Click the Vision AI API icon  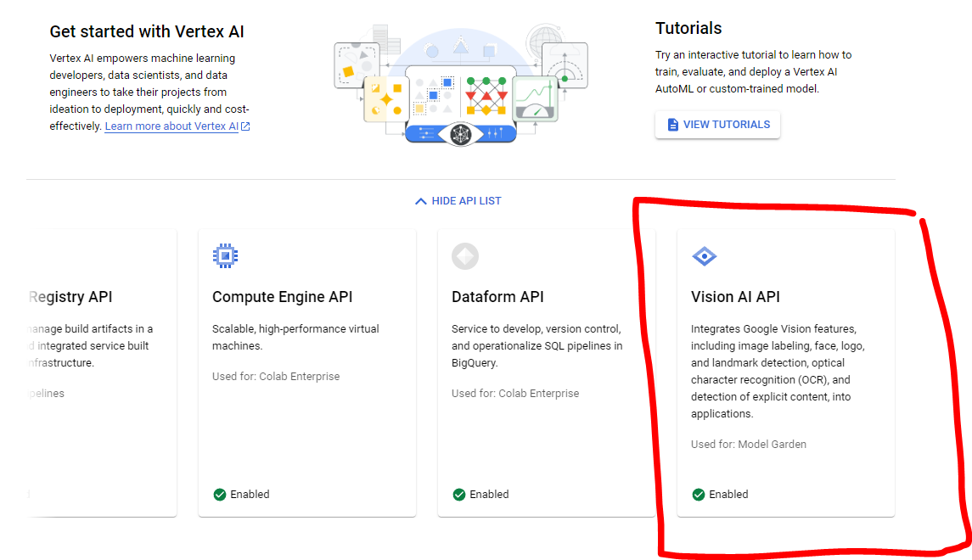[x=705, y=255]
